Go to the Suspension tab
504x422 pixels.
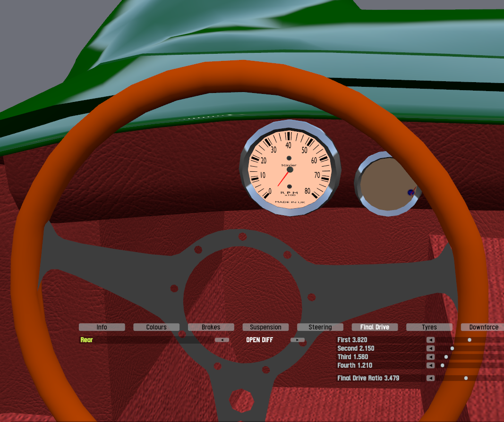point(265,327)
